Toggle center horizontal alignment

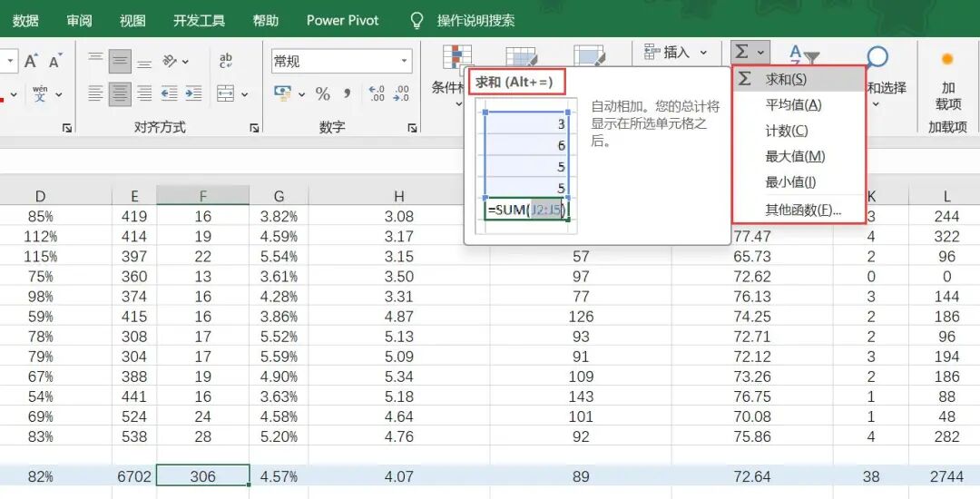coord(120,93)
